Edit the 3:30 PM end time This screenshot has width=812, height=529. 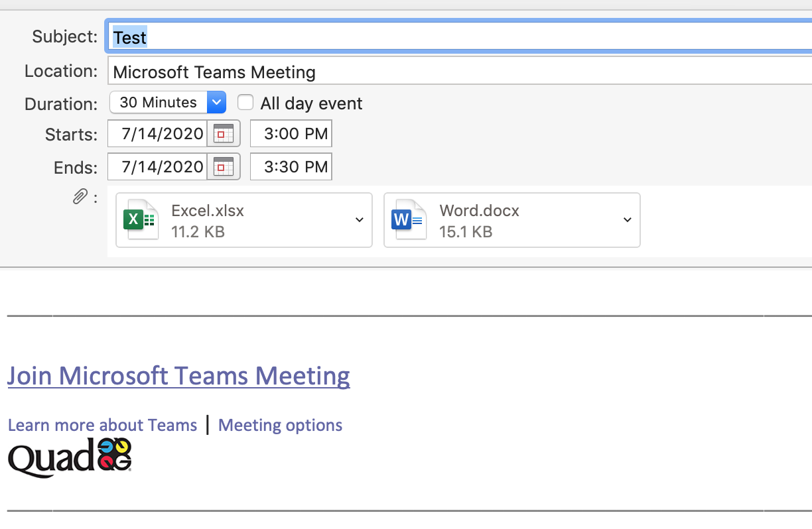291,167
